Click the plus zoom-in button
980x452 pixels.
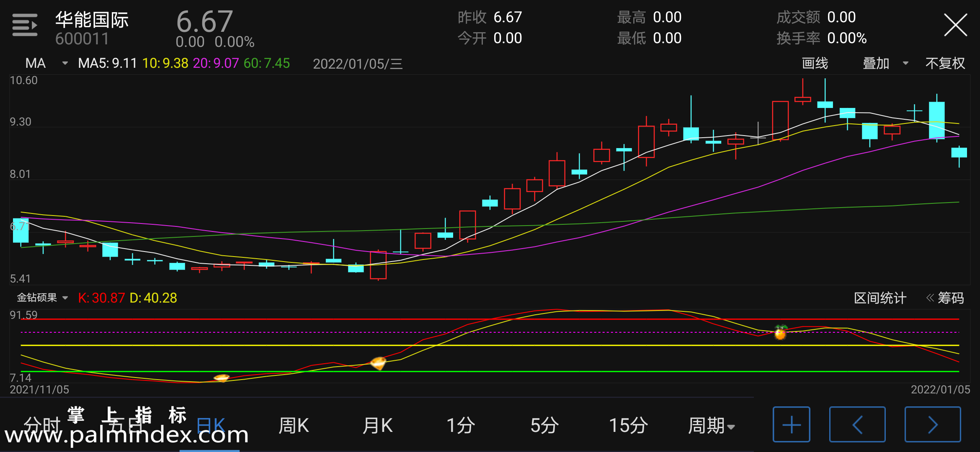point(791,424)
